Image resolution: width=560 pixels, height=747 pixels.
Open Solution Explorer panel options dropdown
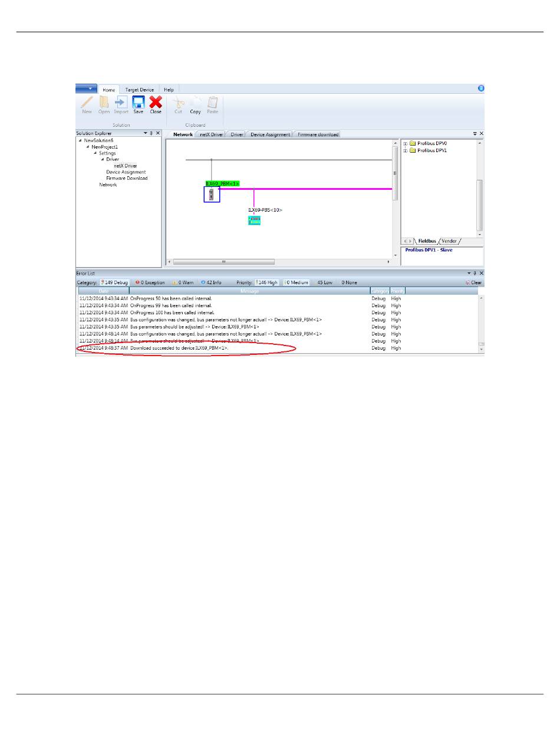point(146,133)
